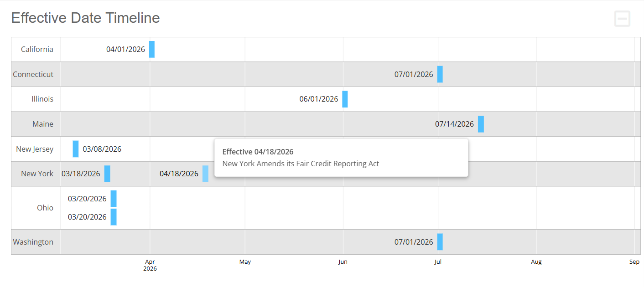Select Connecticut's 07/01/2026 marker bar
The image size is (644, 287).
[440, 74]
